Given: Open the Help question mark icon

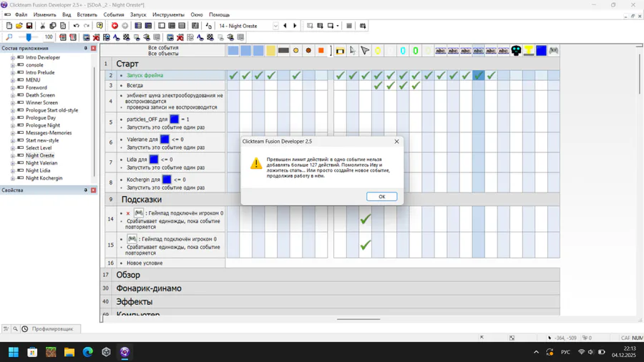Looking at the screenshot, I should (x=99, y=26).
